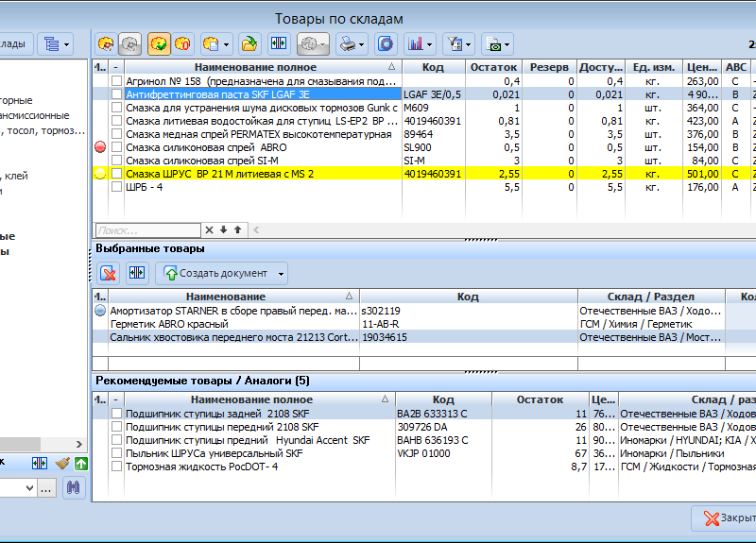Click the coin-with-document toolbar icon

[x=211, y=44]
